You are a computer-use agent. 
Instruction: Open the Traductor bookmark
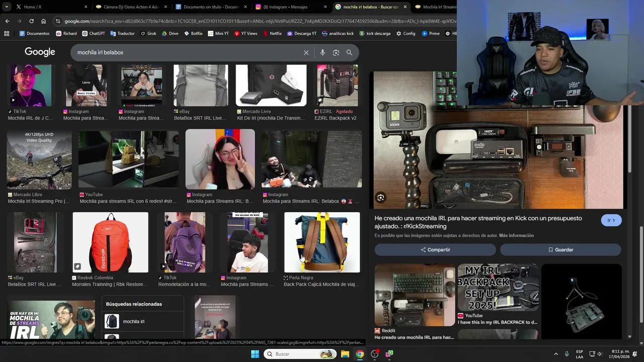click(x=122, y=34)
